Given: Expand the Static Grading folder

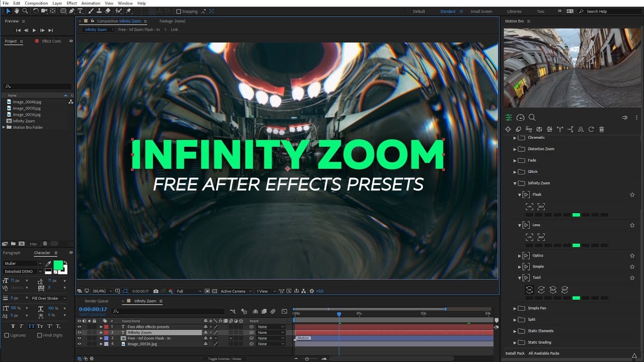Looking at the screenshot, I should [515, 342].
